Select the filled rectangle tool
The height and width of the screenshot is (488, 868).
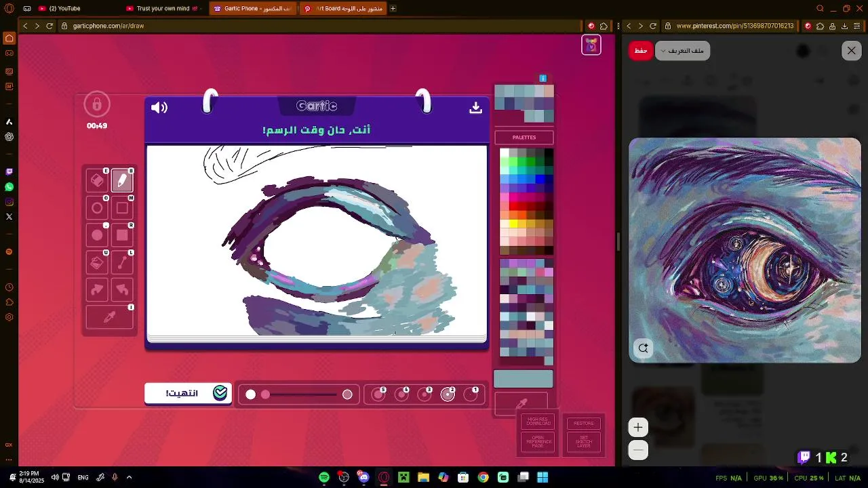122,235
